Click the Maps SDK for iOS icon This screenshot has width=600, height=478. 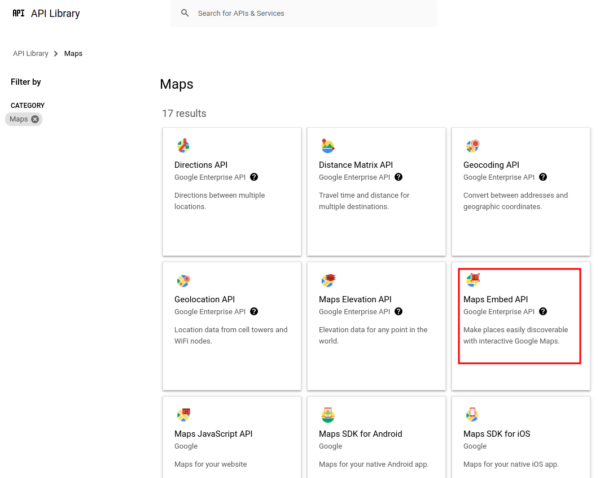[x=472, y=415]
